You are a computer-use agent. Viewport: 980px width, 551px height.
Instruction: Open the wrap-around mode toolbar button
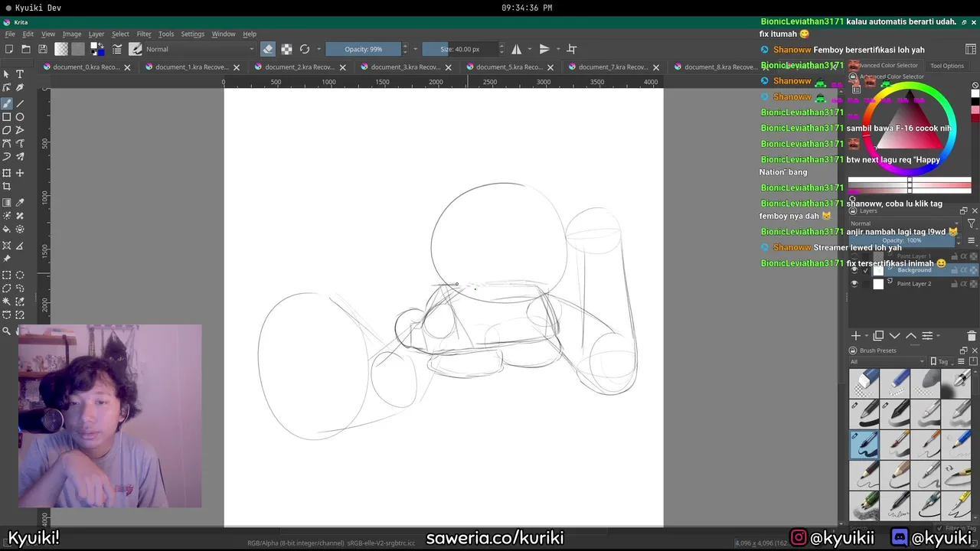click(572, 49)
